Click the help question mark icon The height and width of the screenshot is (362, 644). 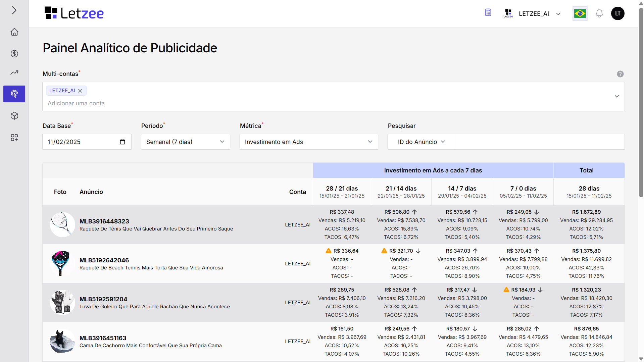click(x=620, y=74)
